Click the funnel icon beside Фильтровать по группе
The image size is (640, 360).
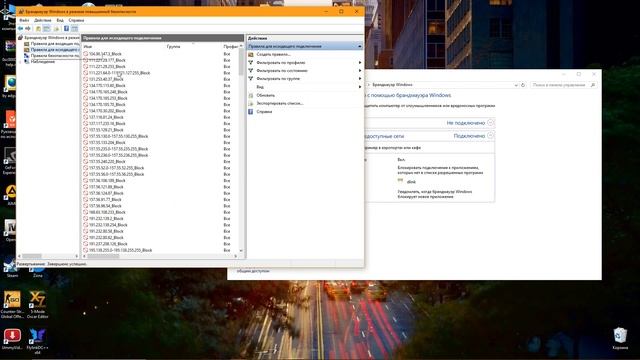coord(251,78)
